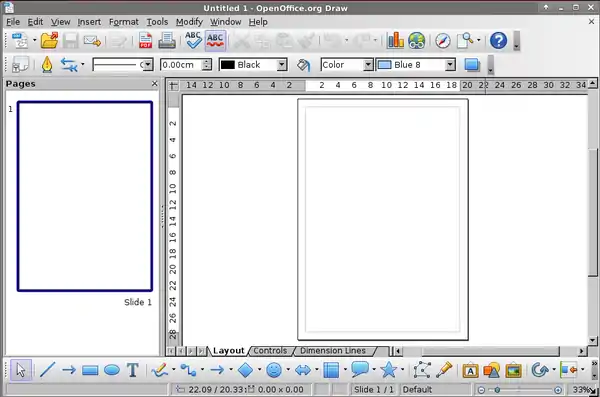
Task: Open OpenOffice Help question mark icon
Action: click(x=499, y=41)
